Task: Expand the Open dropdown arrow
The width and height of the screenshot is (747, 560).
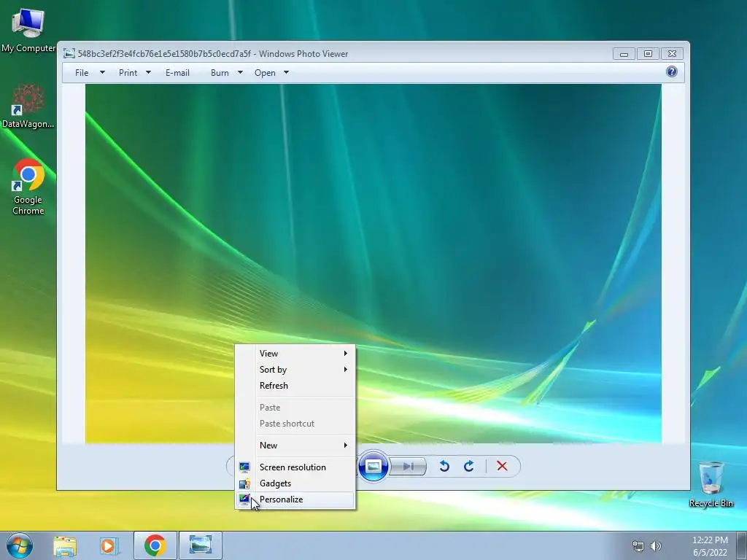Action: 286,73
